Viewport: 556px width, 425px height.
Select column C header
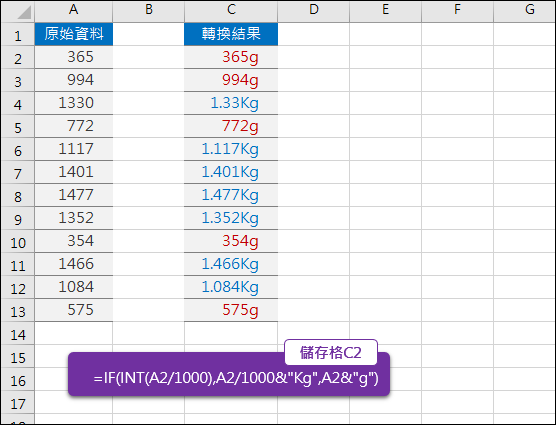coord(231,11)
